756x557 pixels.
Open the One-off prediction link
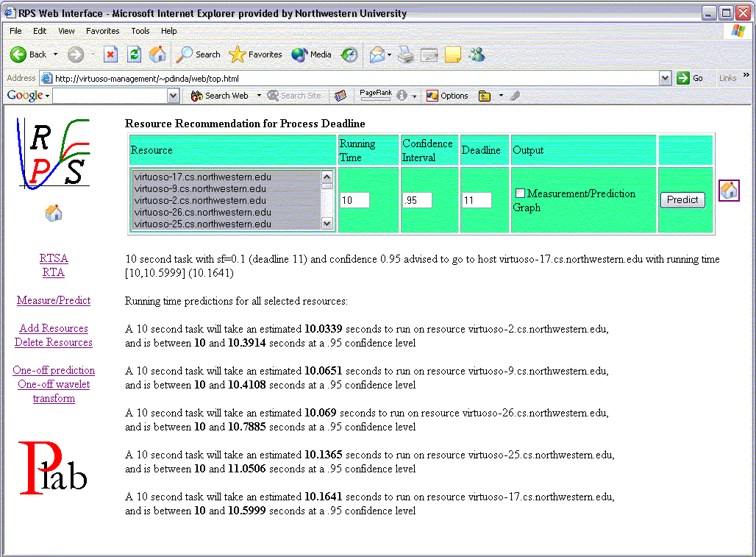click(54, 370)
